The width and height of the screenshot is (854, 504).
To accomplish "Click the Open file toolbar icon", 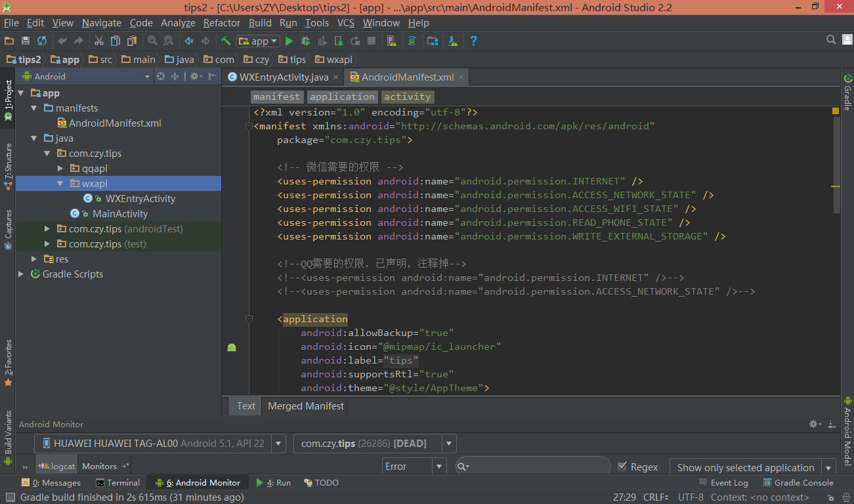I will [x=9, y=41].
